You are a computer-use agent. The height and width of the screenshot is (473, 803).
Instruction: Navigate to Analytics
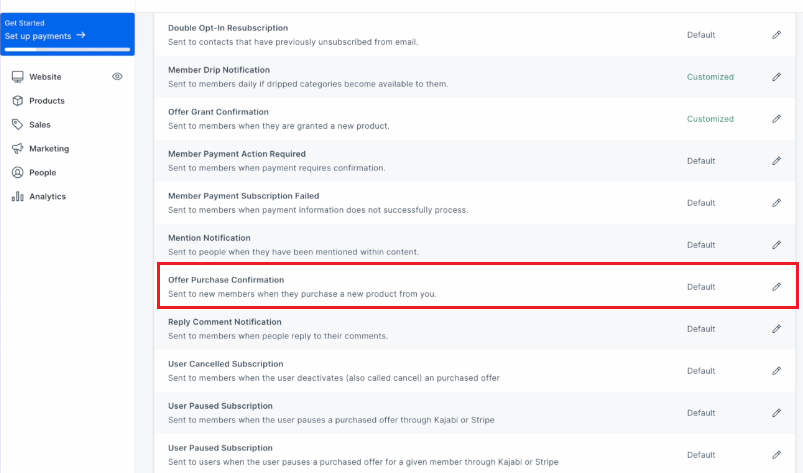pos(47,197)
